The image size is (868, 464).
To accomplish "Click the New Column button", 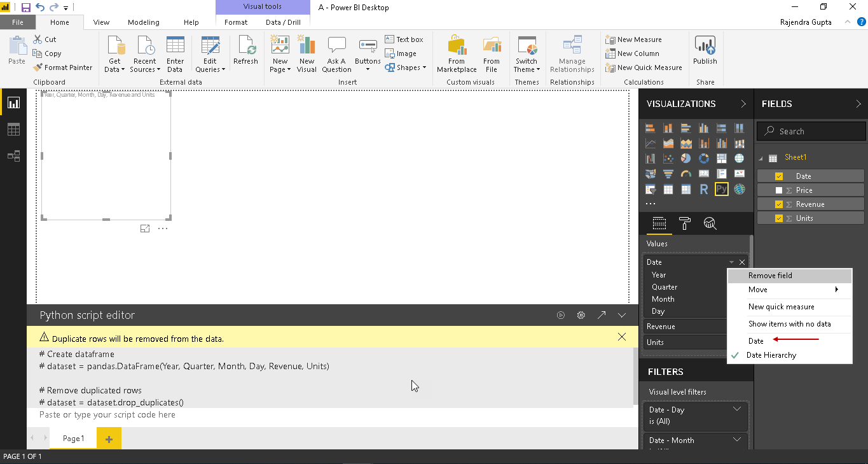I will point(633,53).
